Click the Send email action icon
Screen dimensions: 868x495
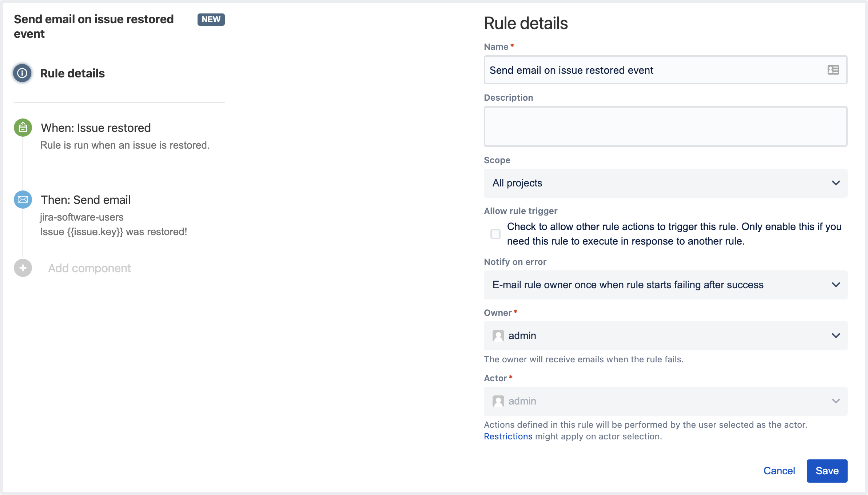click(22, 200)
